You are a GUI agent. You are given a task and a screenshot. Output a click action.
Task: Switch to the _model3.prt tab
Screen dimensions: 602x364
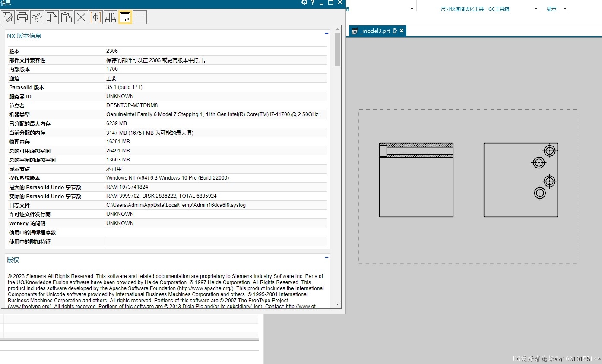click(x=375, y=31)
